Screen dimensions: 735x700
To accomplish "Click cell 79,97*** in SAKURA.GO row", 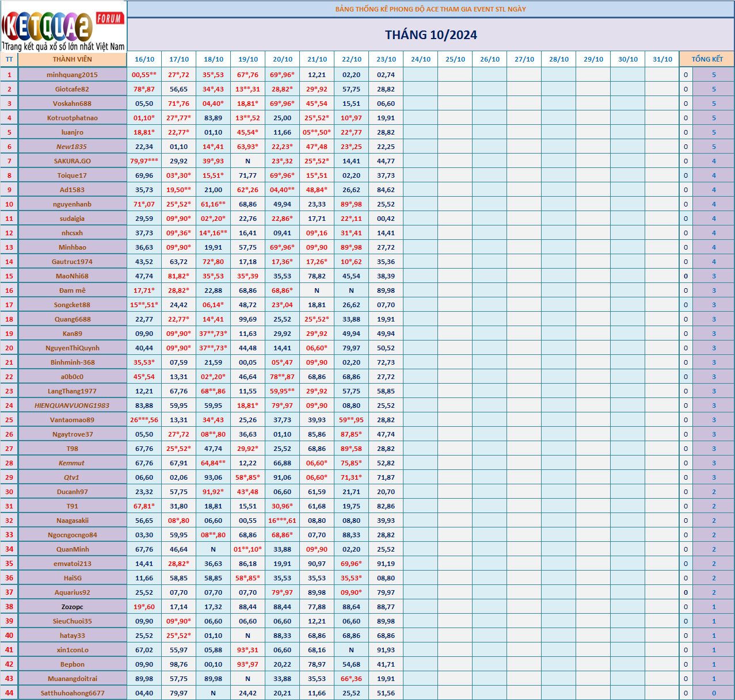I will (x=144, y=161).
